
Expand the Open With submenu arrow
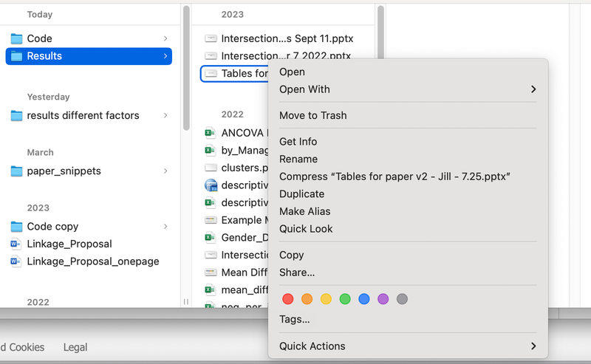coord(533,89)
